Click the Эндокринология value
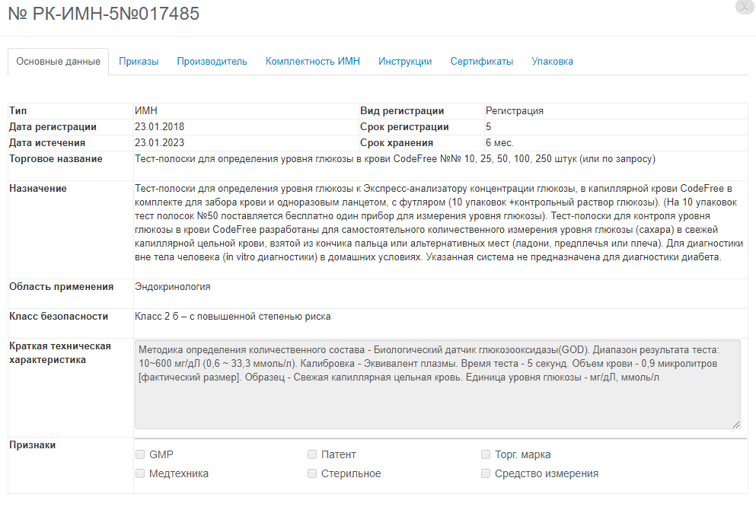 point(173,287)
